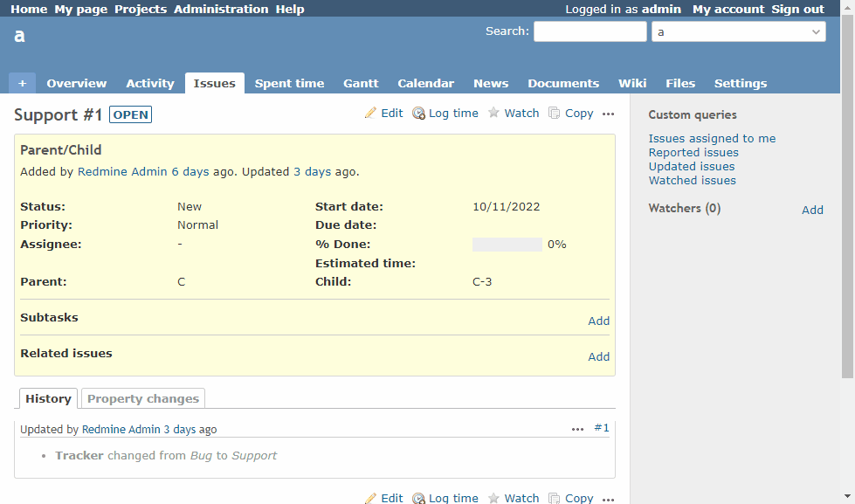The width and height of the screenshot is (855, 504).
Task: Click Home in the top menu
Action: [29, 9]
